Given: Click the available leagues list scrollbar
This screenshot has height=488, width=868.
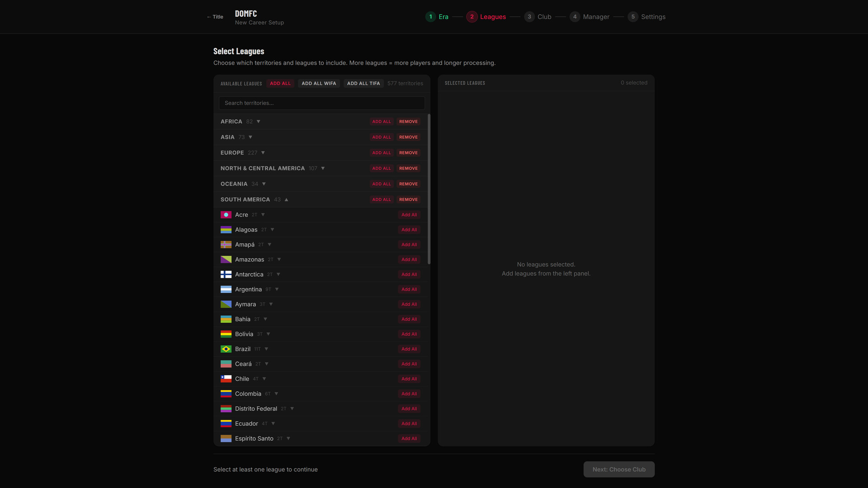Looking at the screenshot, I should [x=429, y=190].
